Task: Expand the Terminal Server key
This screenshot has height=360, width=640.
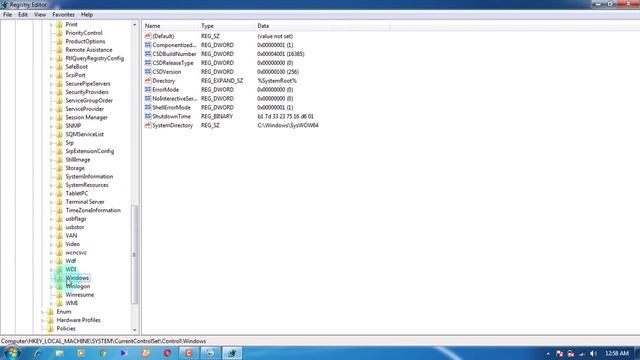Action: point(51,202)
